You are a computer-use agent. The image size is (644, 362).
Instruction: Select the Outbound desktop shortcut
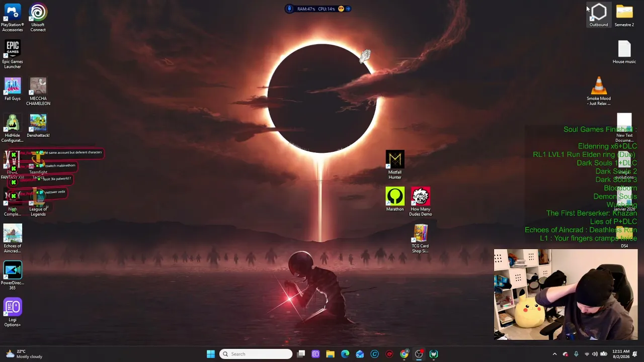[x=599, y=15]
